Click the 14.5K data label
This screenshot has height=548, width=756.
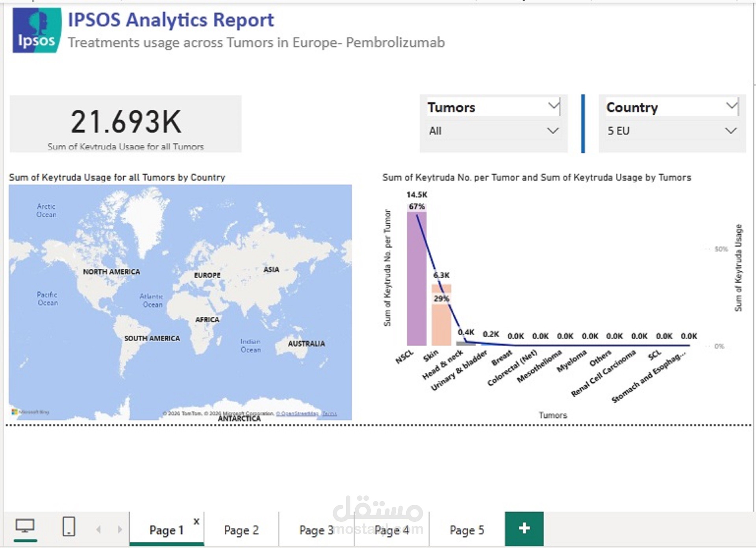point(417,195)
